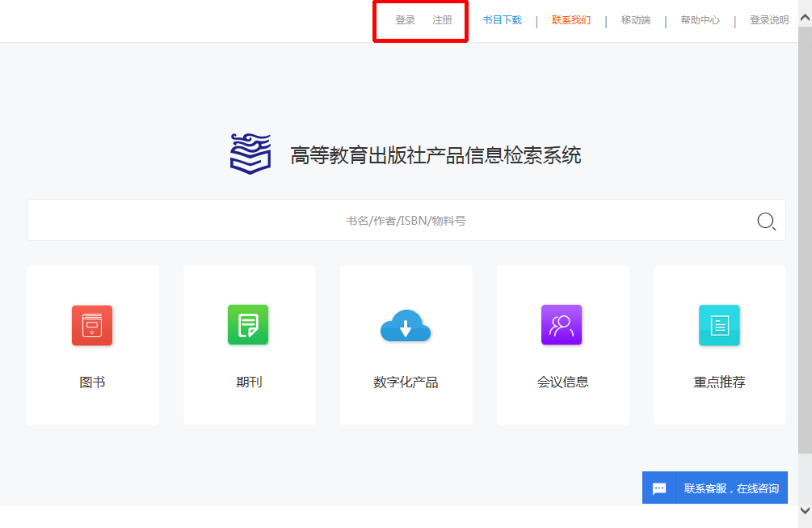Click the 期刊 label text

(249, 382)
